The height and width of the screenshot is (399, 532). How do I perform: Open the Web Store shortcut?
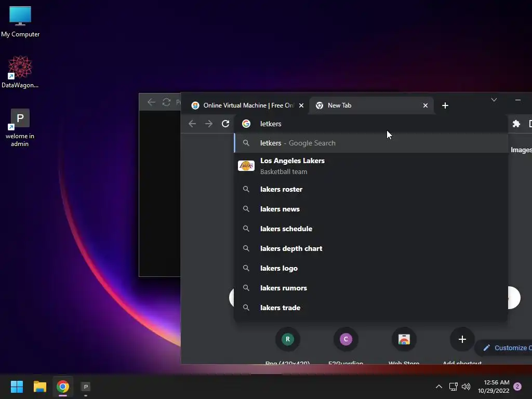[404, 339]
